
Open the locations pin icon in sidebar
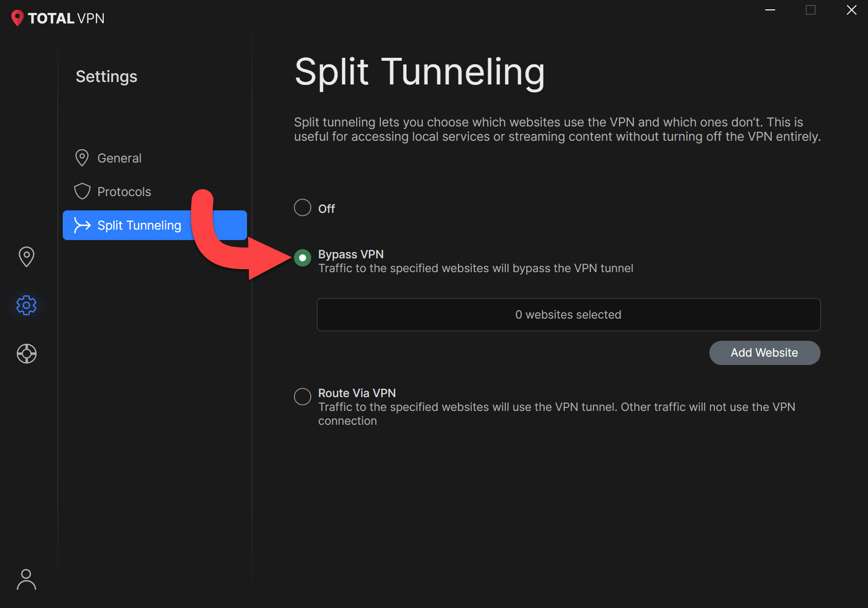(27, 257)
